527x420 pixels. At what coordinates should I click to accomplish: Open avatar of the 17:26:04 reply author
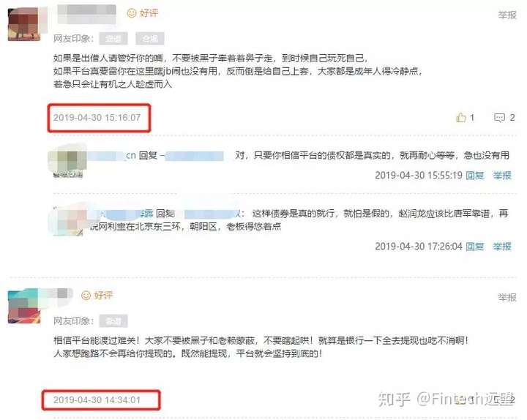tap(68, 220)
